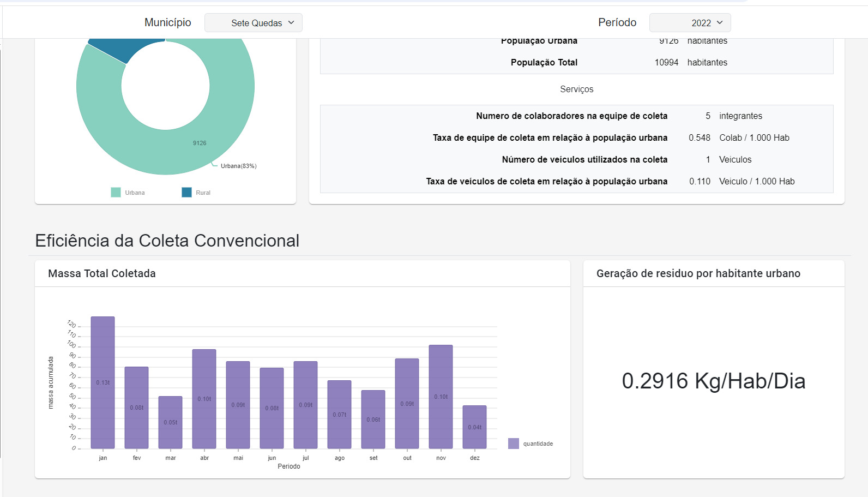Click the chevron arrow beside 2022

pyautogui.click(x=720, y=22)
